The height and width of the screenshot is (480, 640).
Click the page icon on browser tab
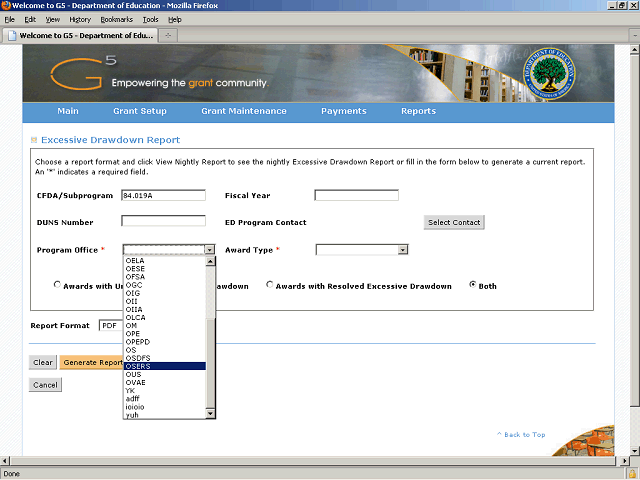(x=12, y=36)
